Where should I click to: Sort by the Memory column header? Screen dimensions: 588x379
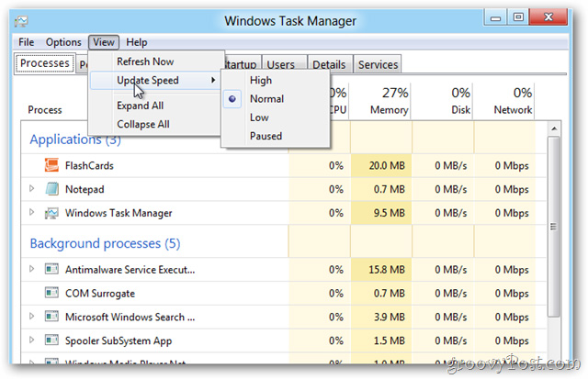(x=389, y=101)
